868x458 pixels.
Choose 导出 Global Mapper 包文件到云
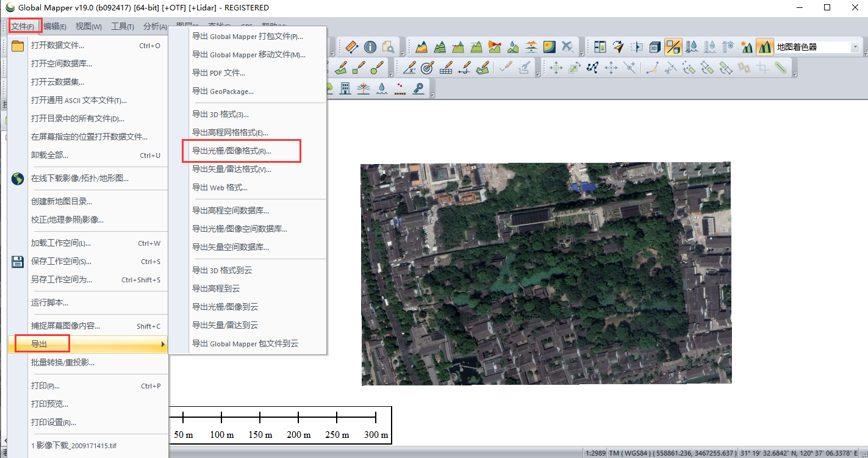[248, 344]
